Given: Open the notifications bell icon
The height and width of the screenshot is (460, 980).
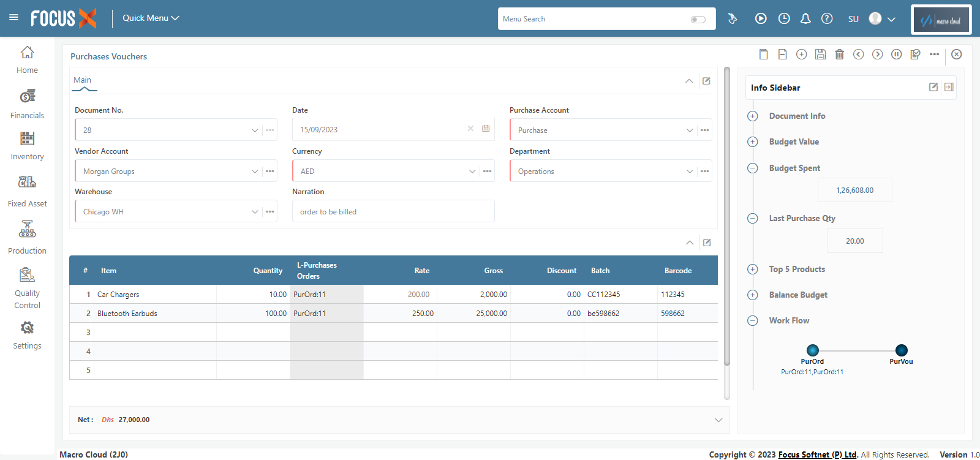Looking at the screenshot, I should point(805,19).
